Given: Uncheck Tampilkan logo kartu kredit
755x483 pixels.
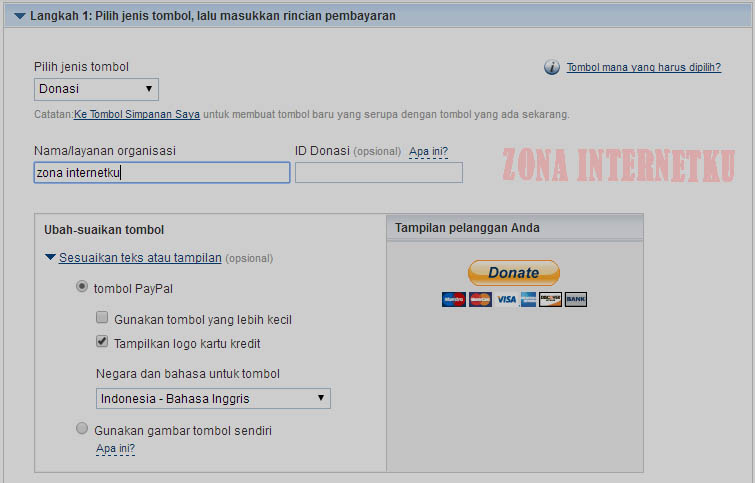Looking at the screenshot, I should [102, 341].
